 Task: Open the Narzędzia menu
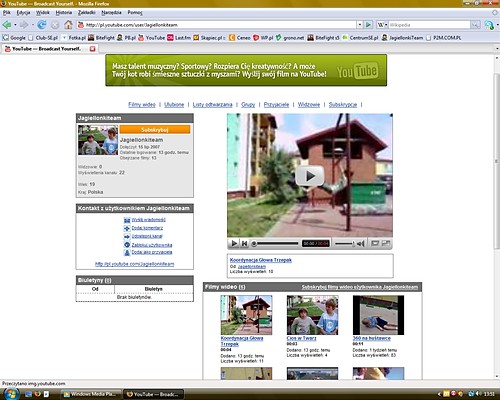click(111, 13)
